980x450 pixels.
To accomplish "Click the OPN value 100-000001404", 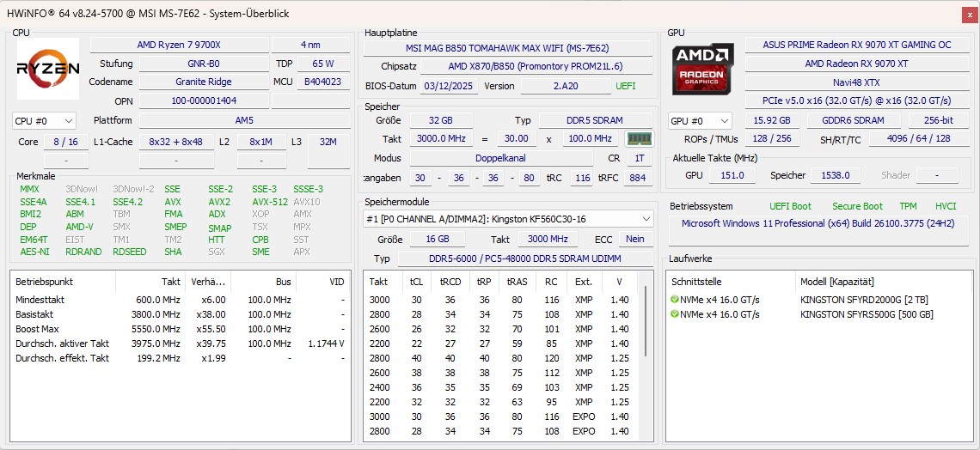I will [204, 100].
